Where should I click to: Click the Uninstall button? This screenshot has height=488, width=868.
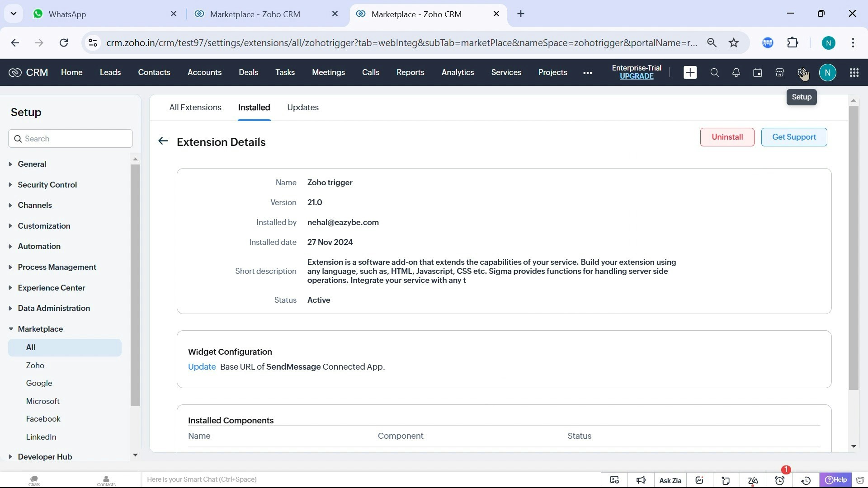click(727, 137)
